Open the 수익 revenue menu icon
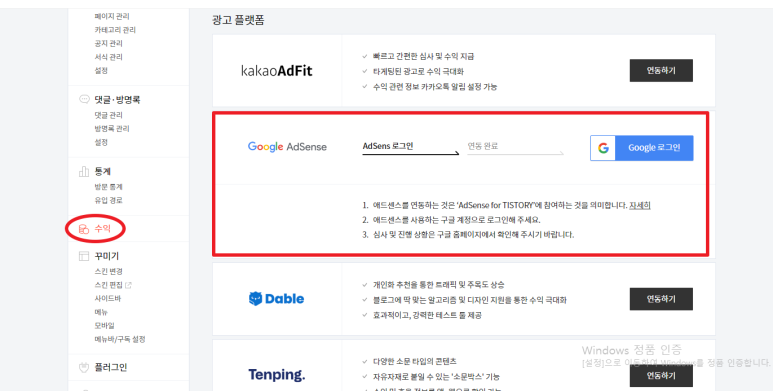 click(x=84, y=229)
